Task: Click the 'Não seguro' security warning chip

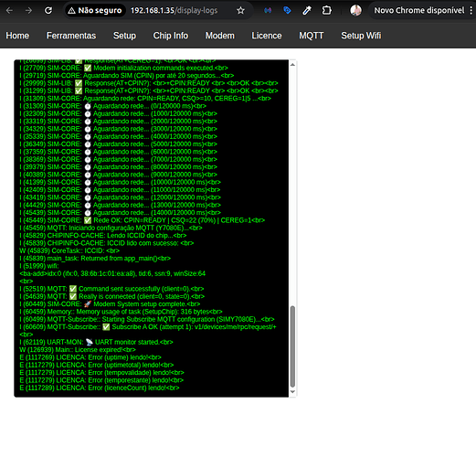Action: tap(95, 11)
